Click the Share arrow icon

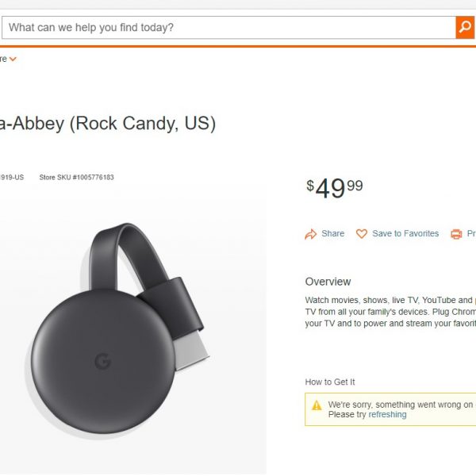click(x=311, y=234)
